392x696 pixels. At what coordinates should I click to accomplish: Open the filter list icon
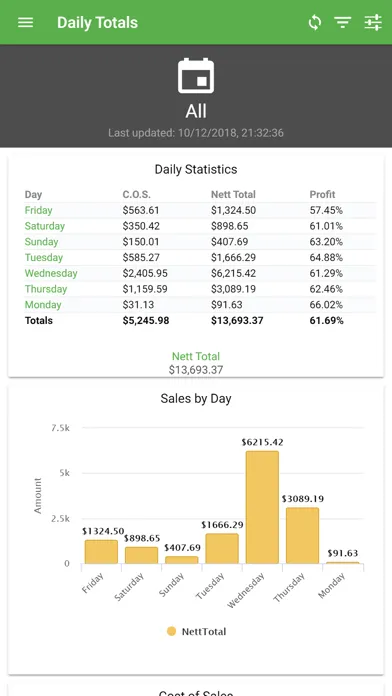click(x=343, y=23)
